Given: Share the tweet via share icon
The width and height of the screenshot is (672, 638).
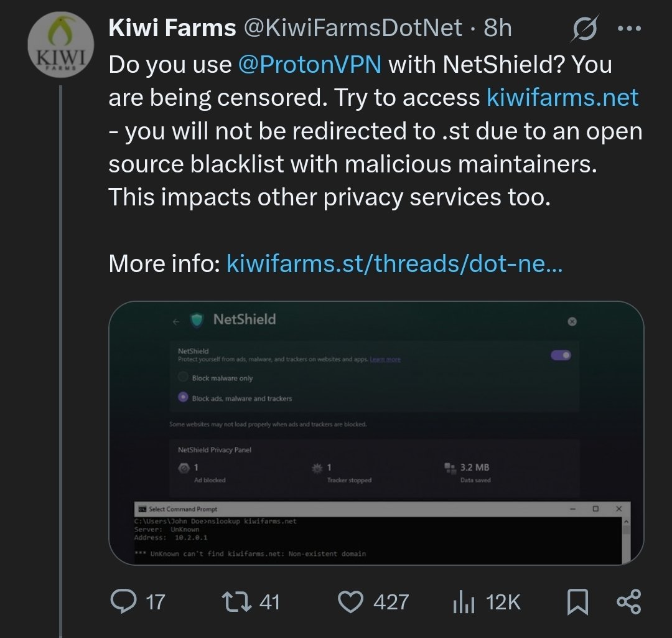Looking at the screenshot, I should (x=628, y=602).
